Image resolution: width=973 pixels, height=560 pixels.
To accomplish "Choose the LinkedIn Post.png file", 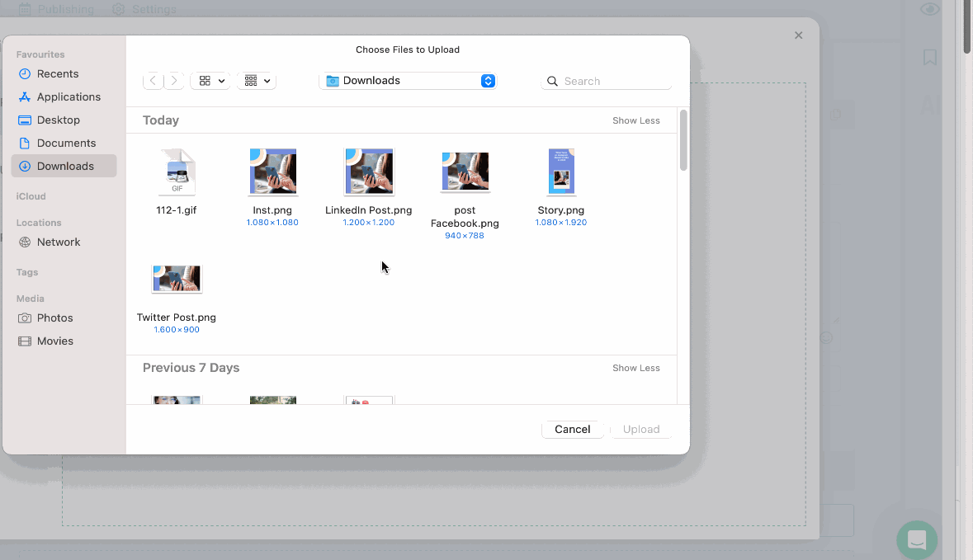I will point(369,172).
